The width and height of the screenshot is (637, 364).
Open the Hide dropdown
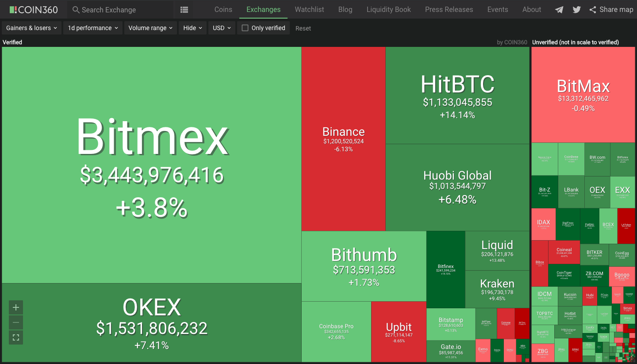pyautogui.click(x=192, y=28)
